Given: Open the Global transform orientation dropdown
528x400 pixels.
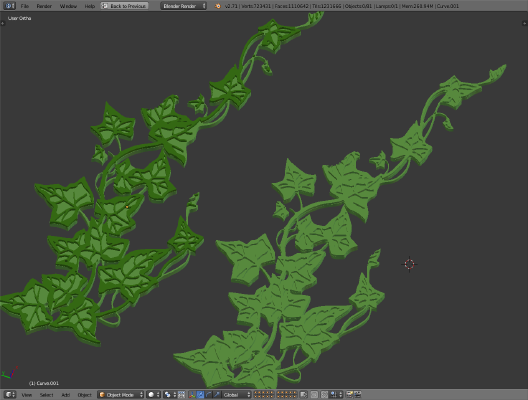Looking at the screenshot, I should tap(236, 395).
